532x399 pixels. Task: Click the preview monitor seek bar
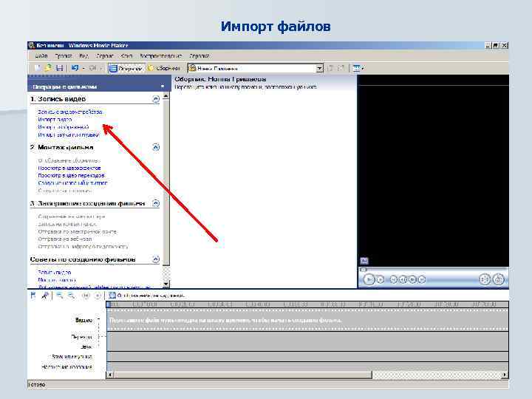pyautogui.click(x=434, y=270)
